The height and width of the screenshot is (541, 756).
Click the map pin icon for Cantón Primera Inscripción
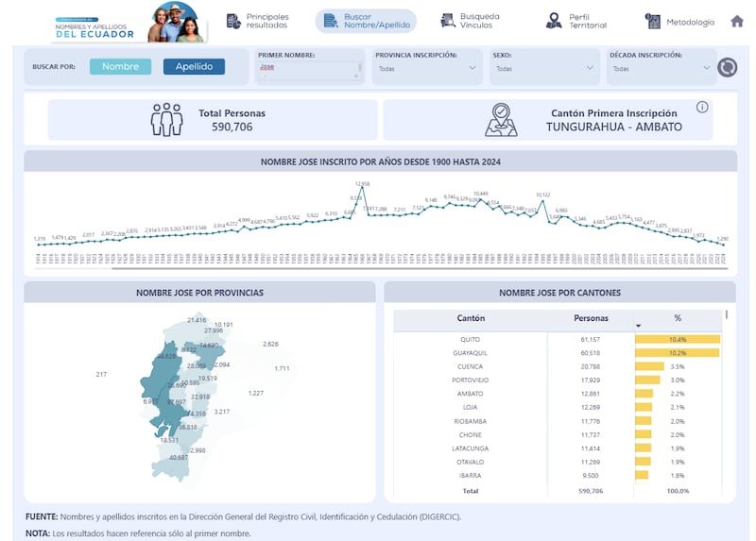501,120
